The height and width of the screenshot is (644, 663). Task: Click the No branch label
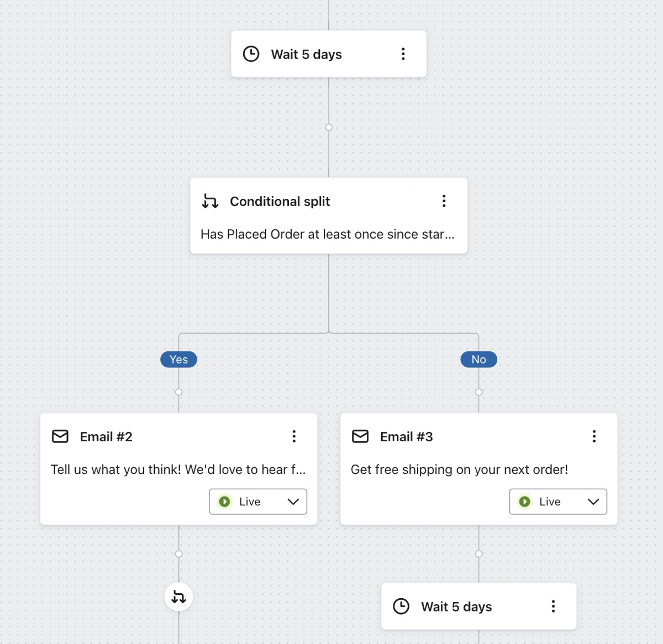coord(478,359)
